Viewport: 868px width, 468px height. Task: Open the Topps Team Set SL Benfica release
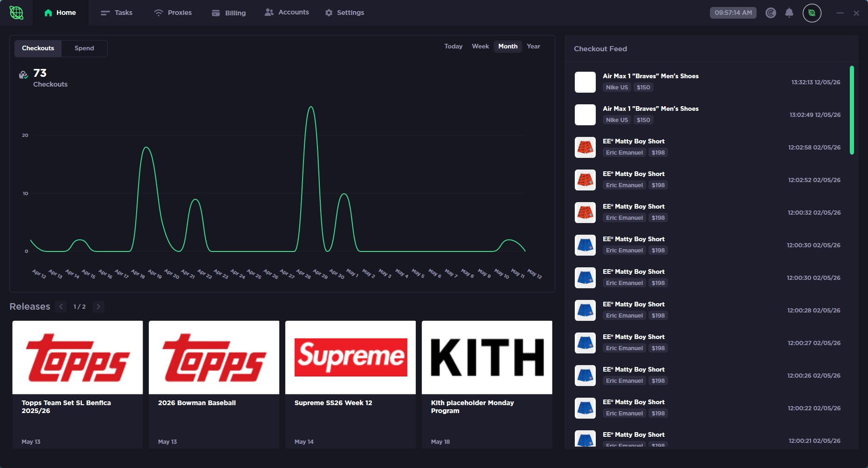(x=77, y=385)
